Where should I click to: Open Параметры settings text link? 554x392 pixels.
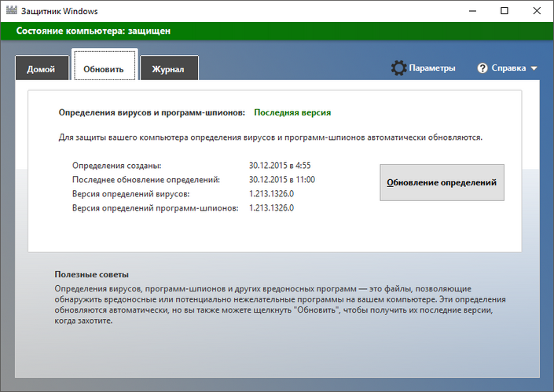click(431, 68)
